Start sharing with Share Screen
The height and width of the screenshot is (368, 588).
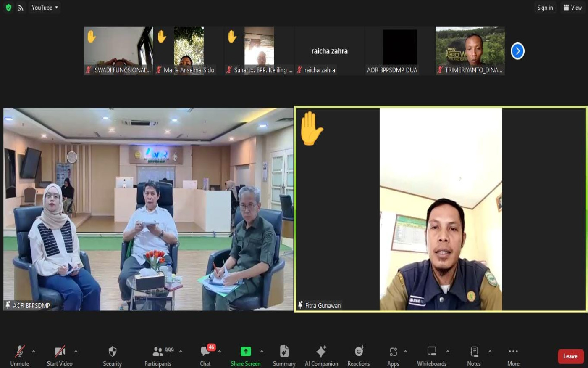pyautogui.click(x=245, y=355)
